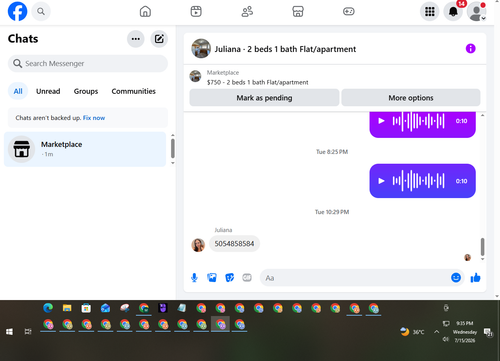Switch to the Communities tab
Screen dimensions: 500x361
pos(133,91)
